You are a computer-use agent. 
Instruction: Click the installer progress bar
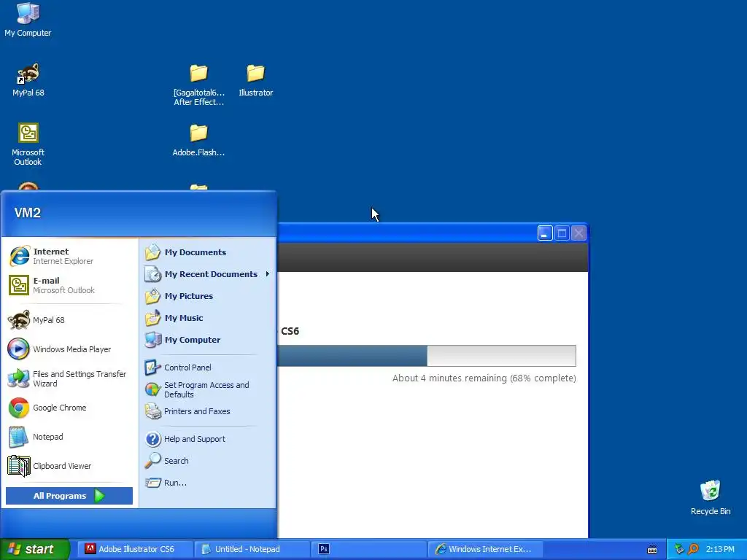(426, 356)
